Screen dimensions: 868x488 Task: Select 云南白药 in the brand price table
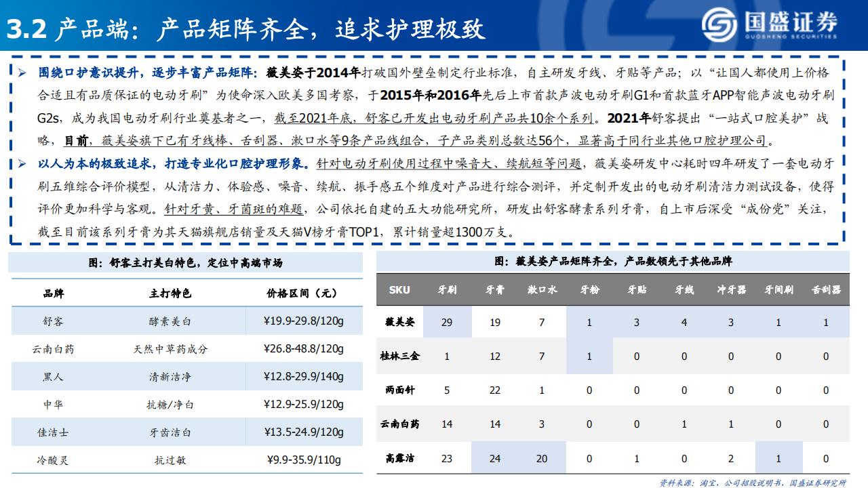point(53,350)
